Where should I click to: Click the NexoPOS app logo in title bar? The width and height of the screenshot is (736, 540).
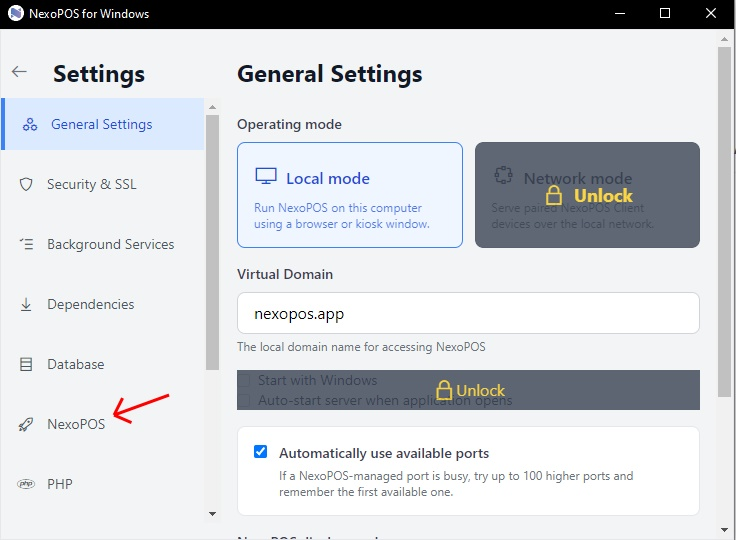tap(15, 13)
